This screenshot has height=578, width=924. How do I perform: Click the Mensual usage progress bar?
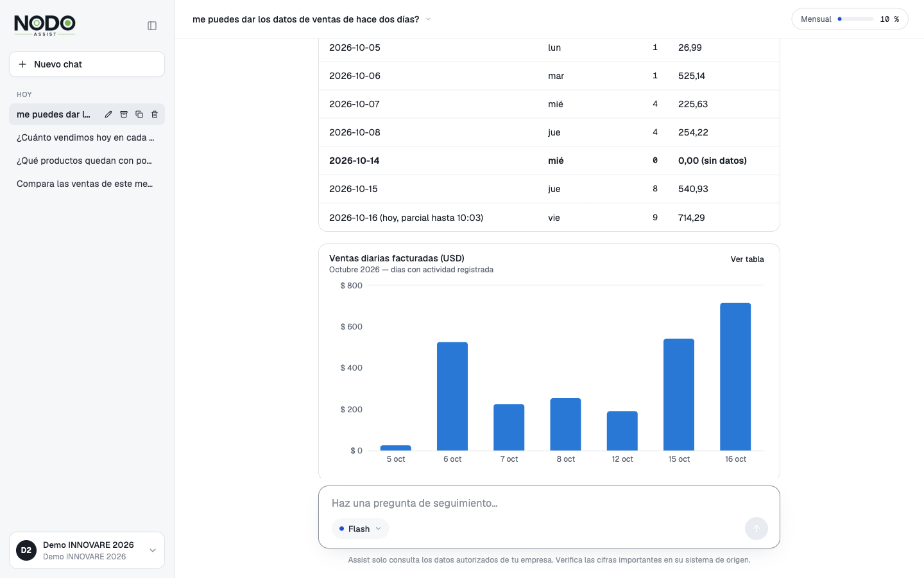(x=855, y=19)
